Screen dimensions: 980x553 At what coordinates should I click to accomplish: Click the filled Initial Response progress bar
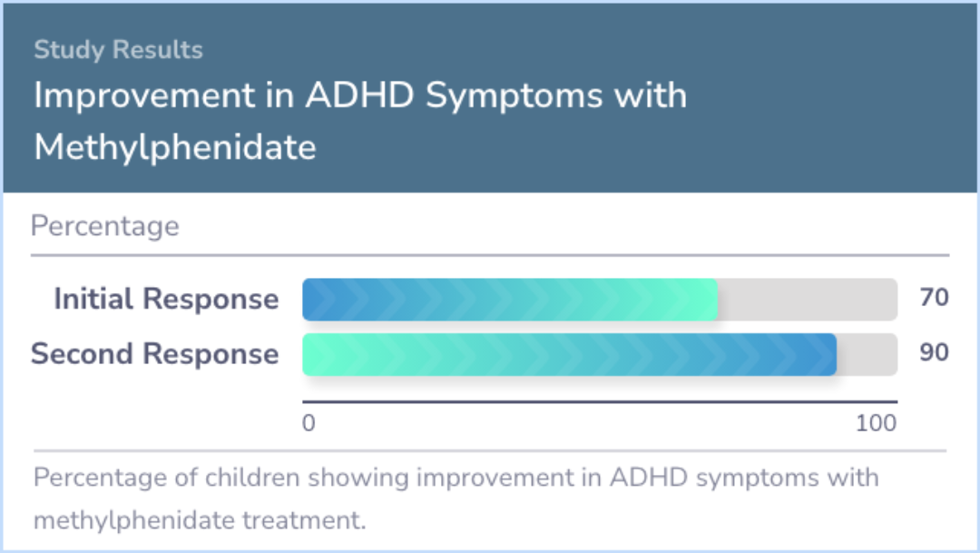pyautogui.click(x=509, y=300)
